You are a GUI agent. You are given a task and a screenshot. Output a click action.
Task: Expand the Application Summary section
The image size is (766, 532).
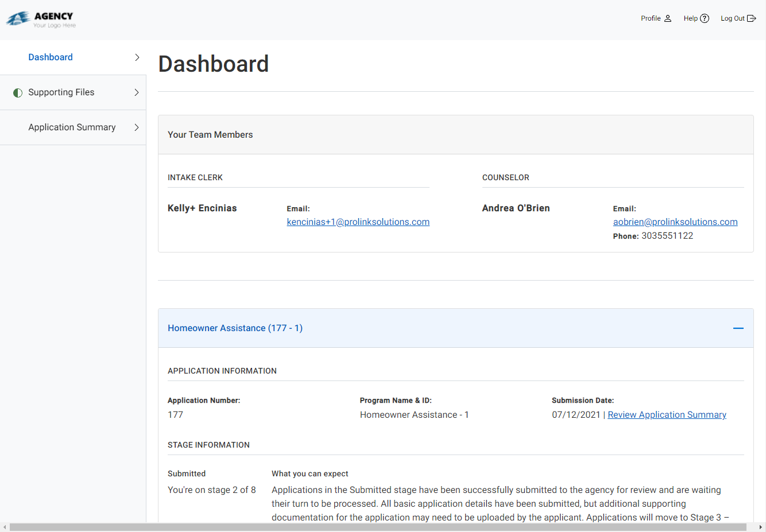click(72, 127)
